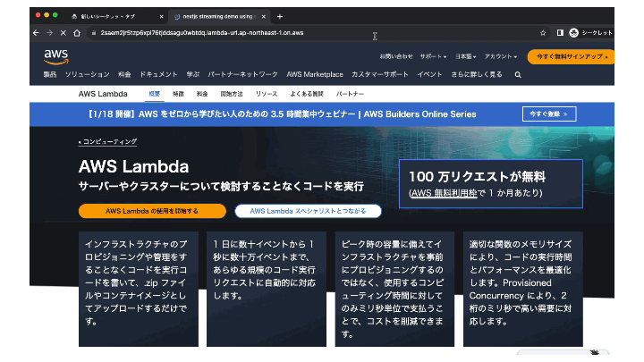644x362 pixels.
Task: Open the 製品 menu
Action: [x=50, y=74]
